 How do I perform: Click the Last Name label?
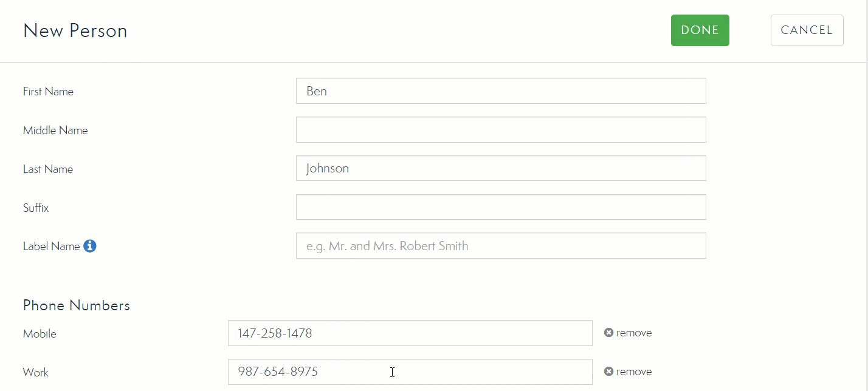click(x=48, y=169)
